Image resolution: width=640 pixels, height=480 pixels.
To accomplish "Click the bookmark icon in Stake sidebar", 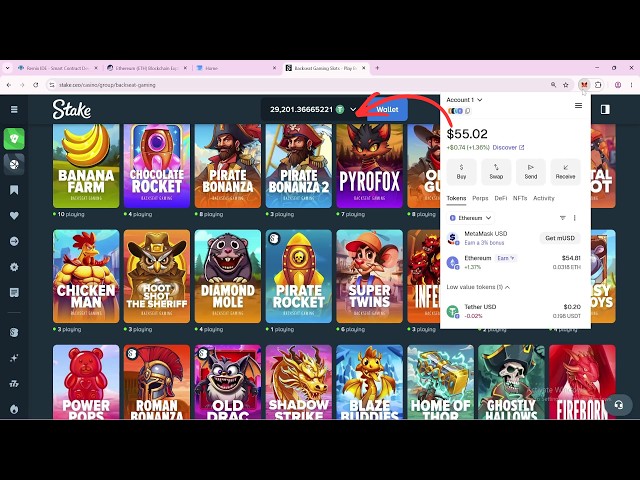I will tap(14, 190).
